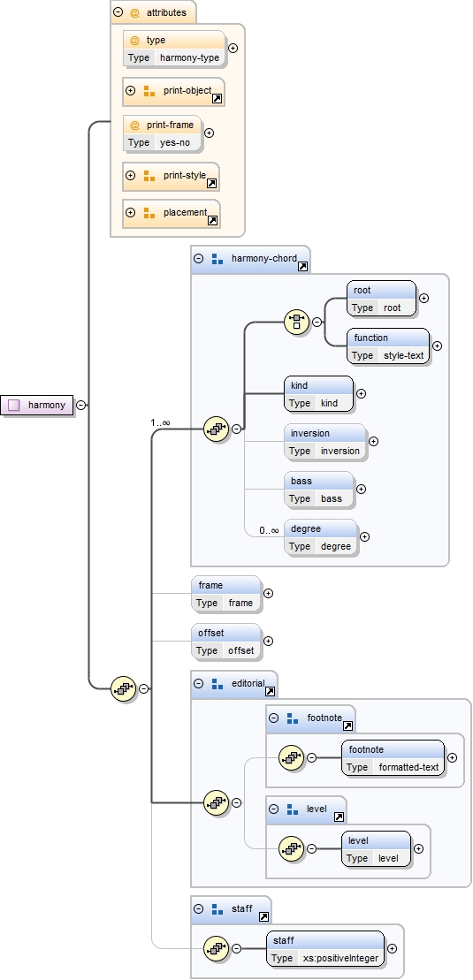Follow the level group reference arrow

coord(339,817)
